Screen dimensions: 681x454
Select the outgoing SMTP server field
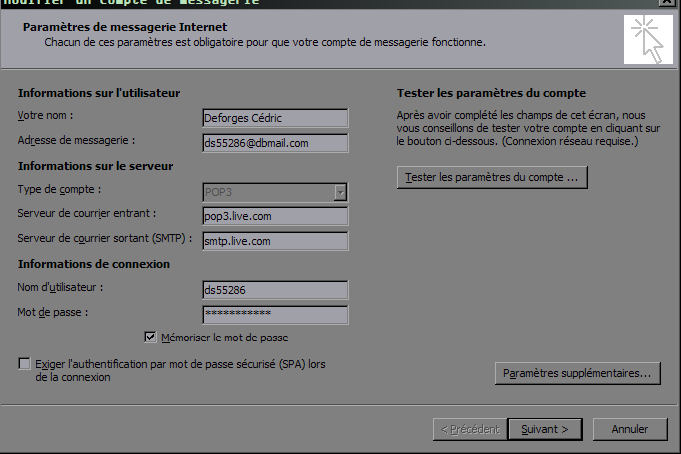[x=274, y=241]
